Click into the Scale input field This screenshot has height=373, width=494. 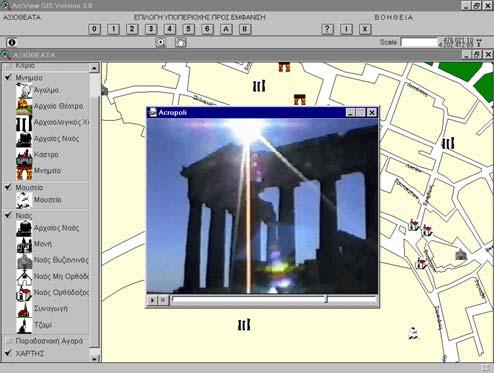tap(419, 42)
